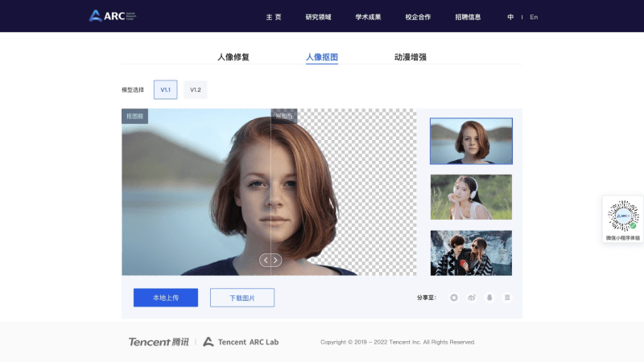This screenshot has height=362, width=644.
Task: Click the before/after comparison slider handle
Action: pos(271,260)
